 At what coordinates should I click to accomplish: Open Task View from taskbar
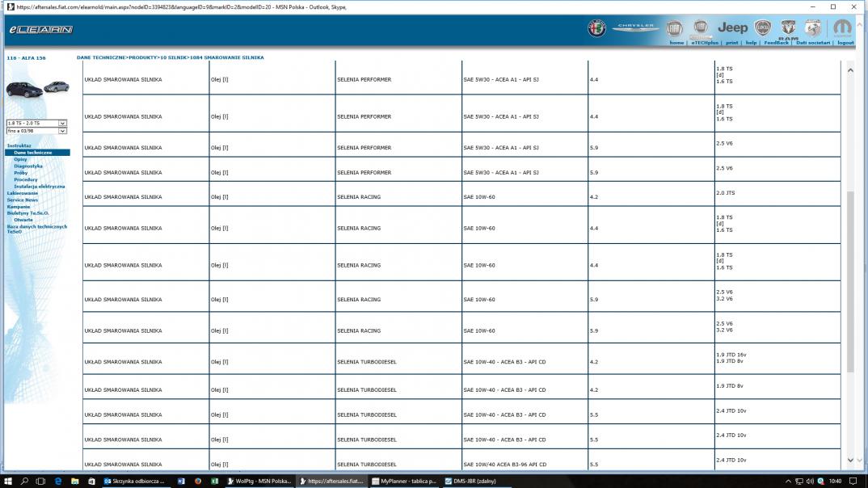click(40, 482)
